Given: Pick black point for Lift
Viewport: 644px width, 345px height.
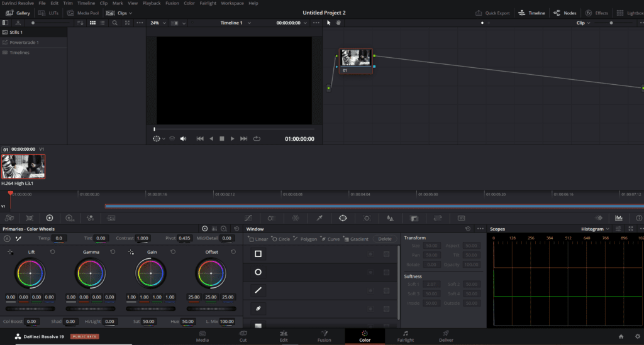Looking at the screenshot, I should coord(10,252).
